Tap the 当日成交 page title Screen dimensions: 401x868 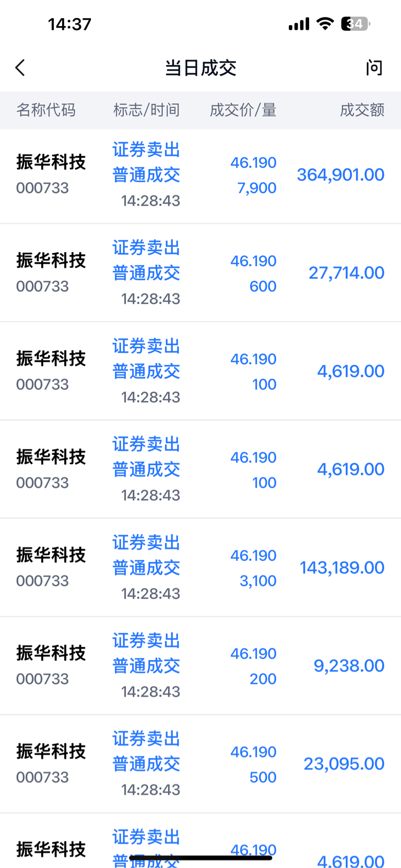click(200, 68)
